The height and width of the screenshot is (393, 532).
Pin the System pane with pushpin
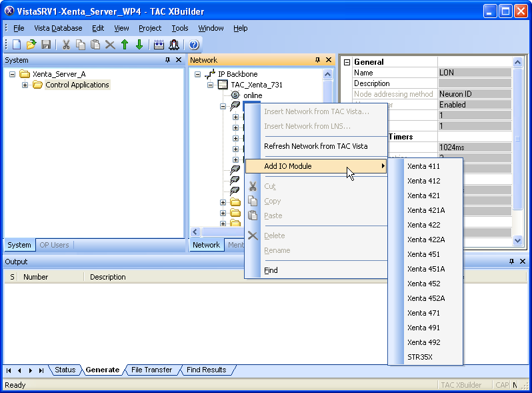pyautogui.click(x=167, y=60)
